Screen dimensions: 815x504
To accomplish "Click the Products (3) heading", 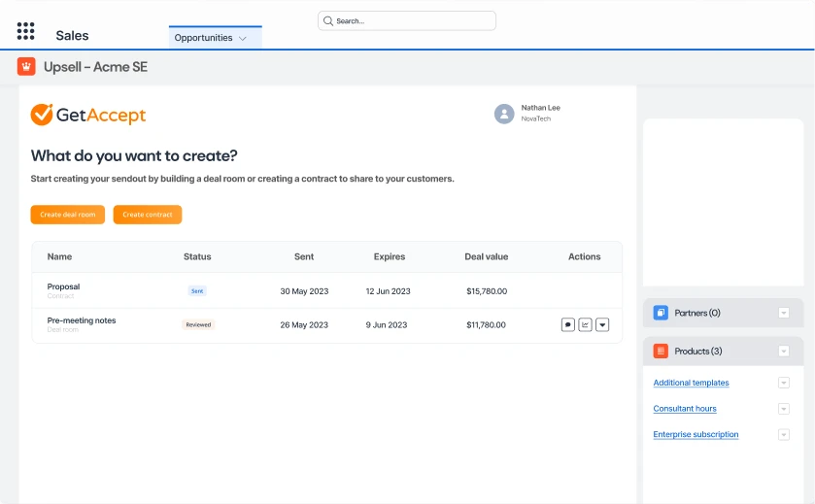I will coord(698,352).
